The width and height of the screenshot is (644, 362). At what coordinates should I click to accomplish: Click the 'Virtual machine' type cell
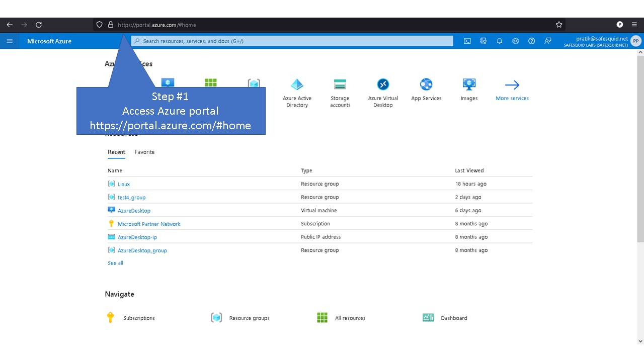point(319,210)
